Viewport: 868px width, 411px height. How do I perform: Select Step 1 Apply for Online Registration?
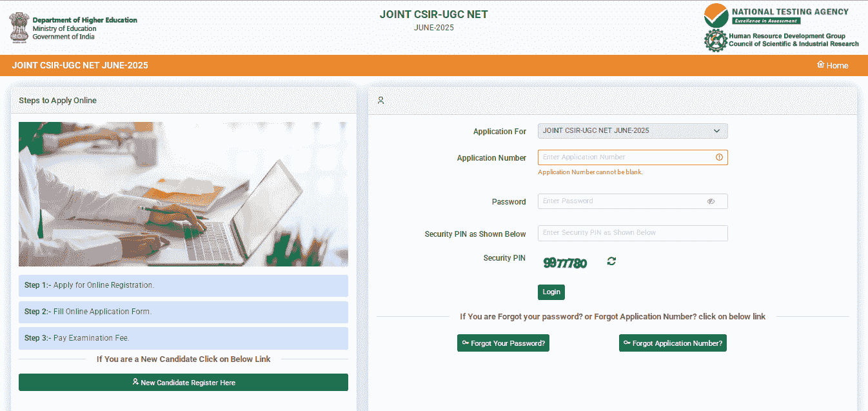coord(183,285)
